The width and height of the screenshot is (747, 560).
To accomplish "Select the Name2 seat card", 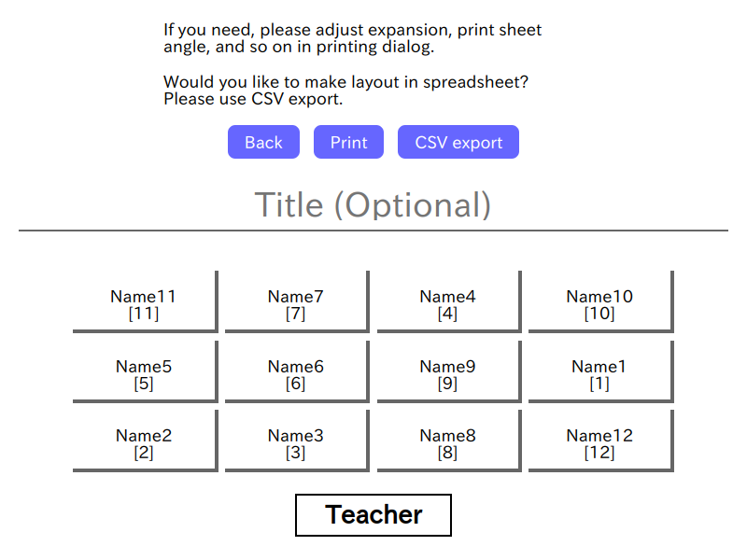I will [x=146, y=441].
